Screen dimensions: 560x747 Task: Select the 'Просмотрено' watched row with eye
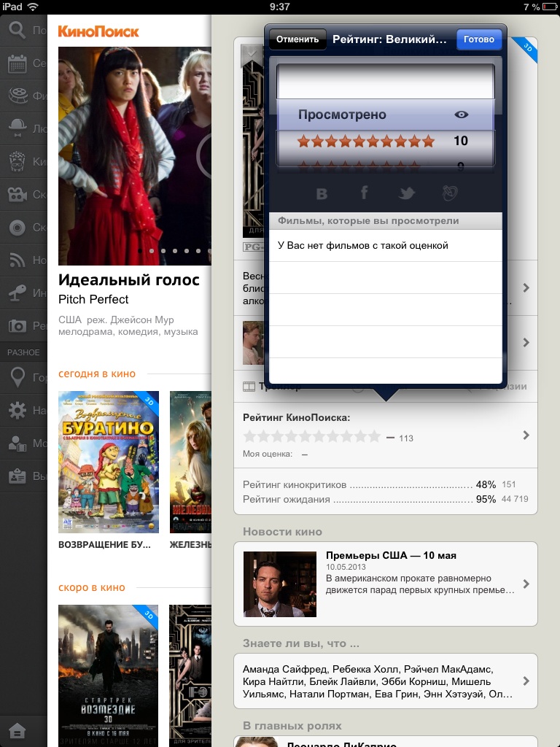click(385, 115)
